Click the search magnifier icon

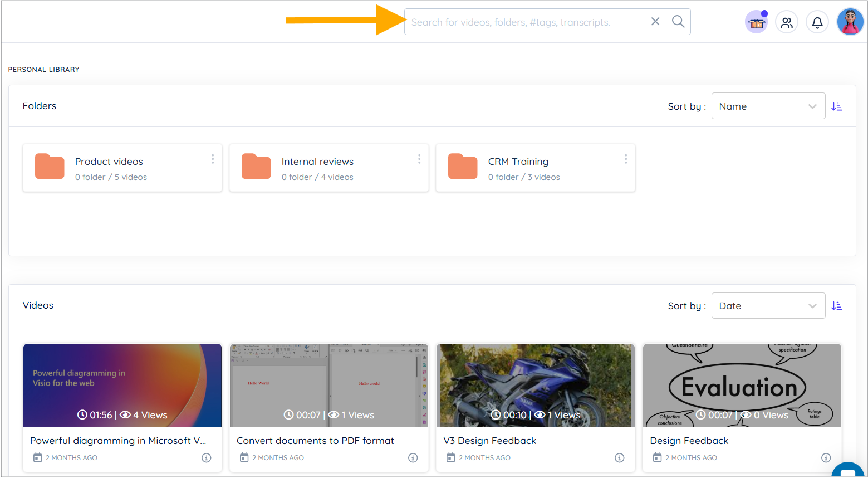pyautogui.click(x=678, y=22)
